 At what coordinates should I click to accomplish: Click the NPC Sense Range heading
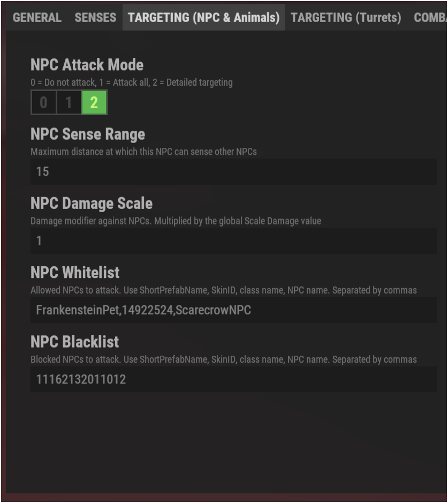click(x=88, y=134)
